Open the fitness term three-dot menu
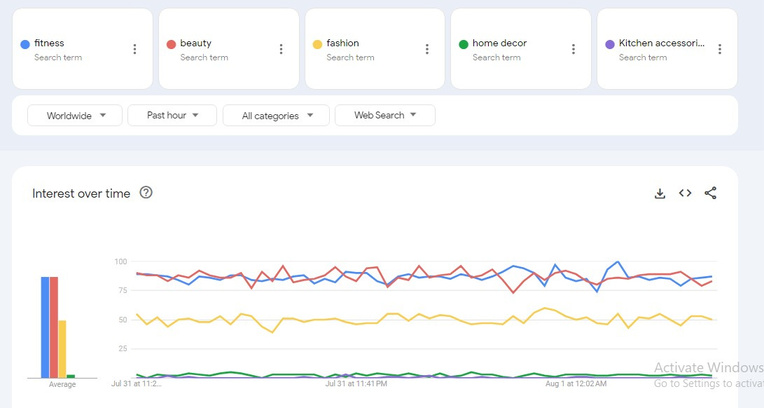This screenshot has width=764, height=408. click(x=135, y=49)
